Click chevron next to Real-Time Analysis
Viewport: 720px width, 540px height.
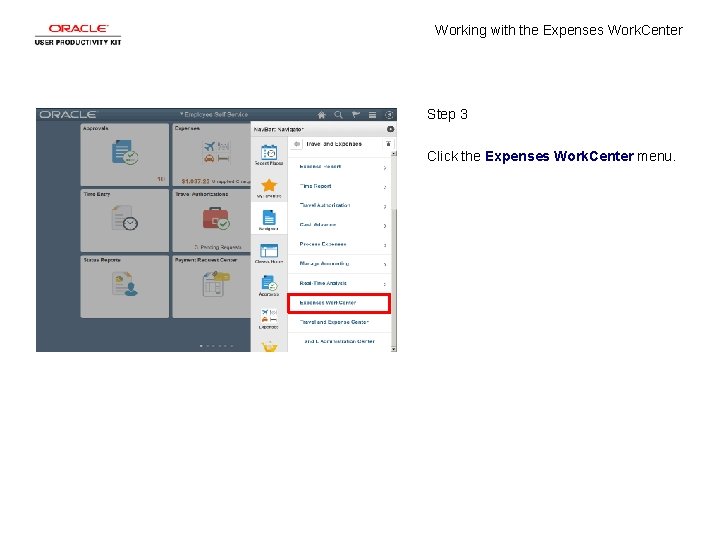[385, 284]
